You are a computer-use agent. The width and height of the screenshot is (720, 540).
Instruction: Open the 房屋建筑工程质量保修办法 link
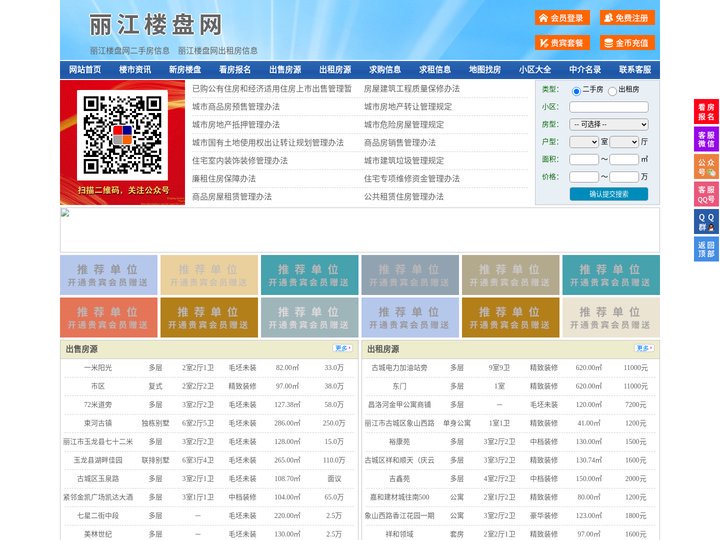point(412,89)
